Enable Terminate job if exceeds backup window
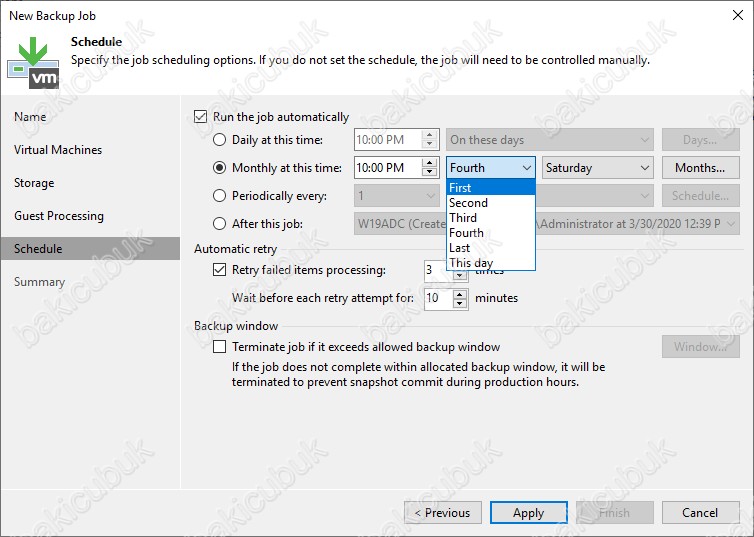The width and height of the screenshot is (754, 537). coord(219,347)
